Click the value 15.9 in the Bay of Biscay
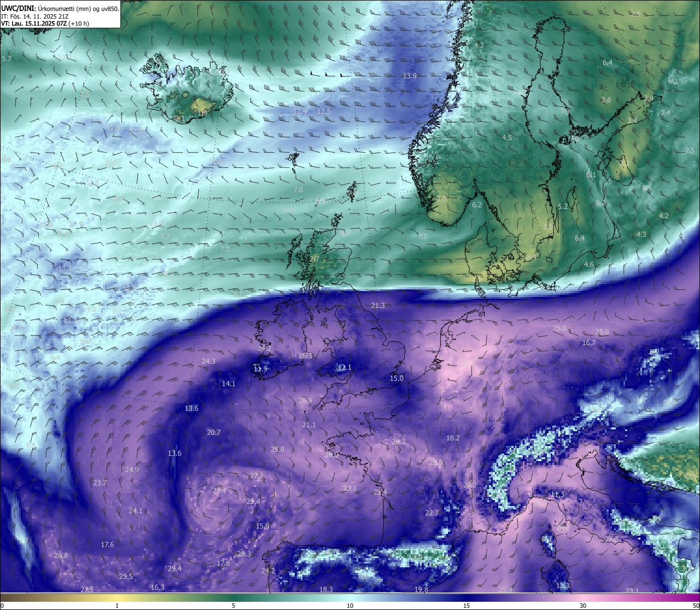 click(263, 526)
